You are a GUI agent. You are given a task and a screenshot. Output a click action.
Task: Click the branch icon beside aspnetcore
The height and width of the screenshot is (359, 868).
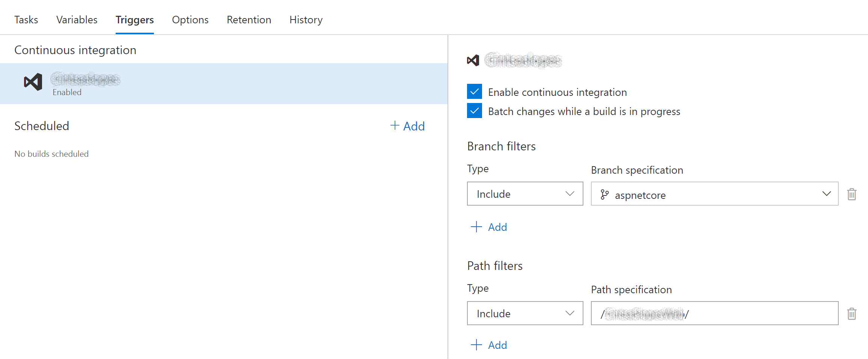click(604, 194)
